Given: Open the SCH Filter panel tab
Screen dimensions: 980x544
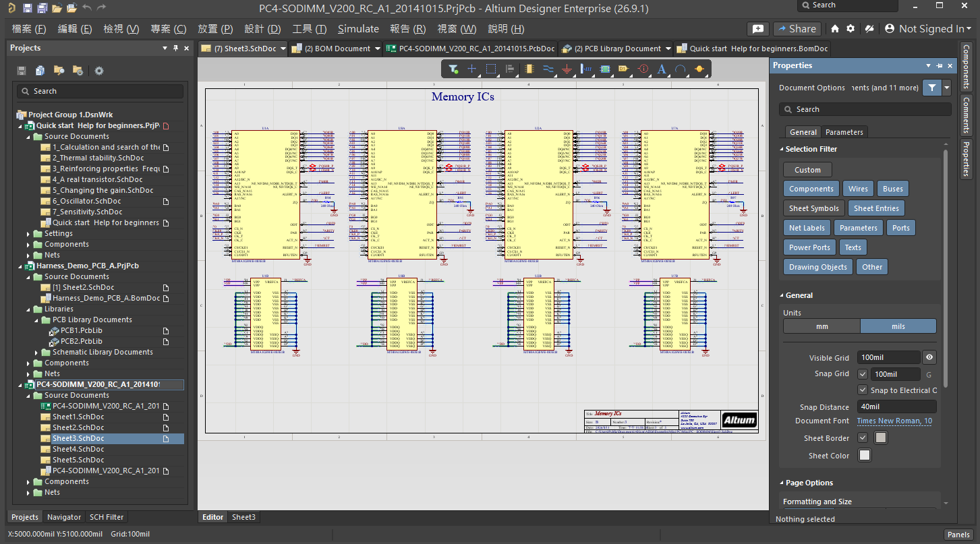Looking at the screenshot, I should pos(107,517).
